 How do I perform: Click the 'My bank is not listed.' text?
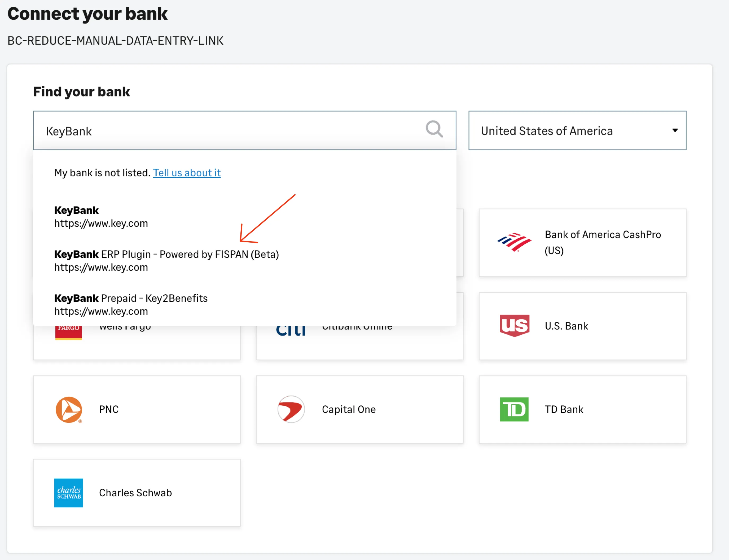103,173
